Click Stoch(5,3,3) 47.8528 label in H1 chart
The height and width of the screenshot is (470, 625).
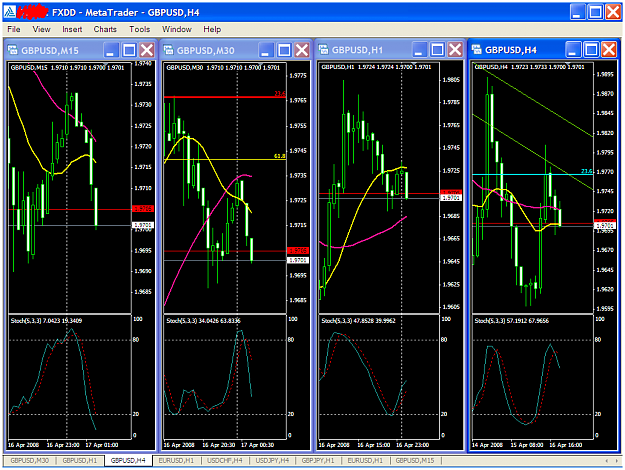358,321
